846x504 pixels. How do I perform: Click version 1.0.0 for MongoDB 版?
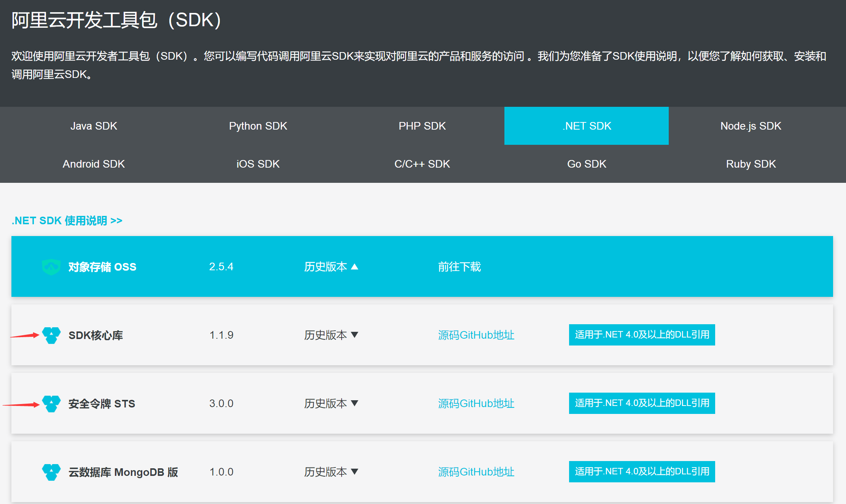pyautogui.click(x=221, y=472)
